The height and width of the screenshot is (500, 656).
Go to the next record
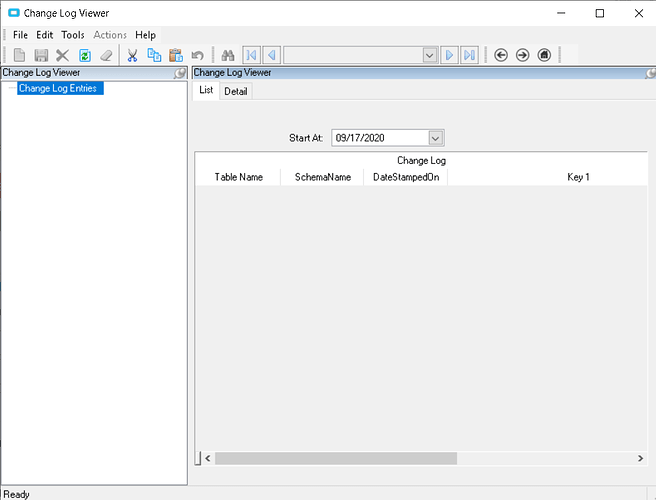pos(449,55)
